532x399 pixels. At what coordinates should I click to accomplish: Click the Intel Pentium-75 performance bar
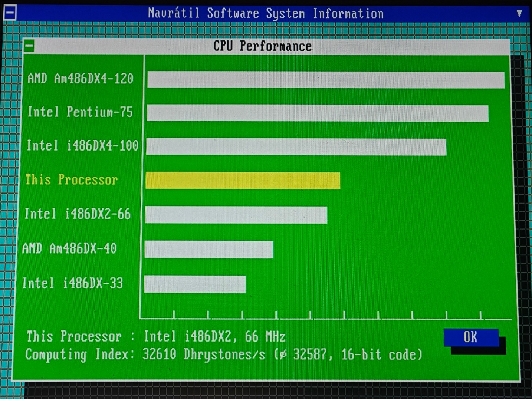[x=318, y=113]
